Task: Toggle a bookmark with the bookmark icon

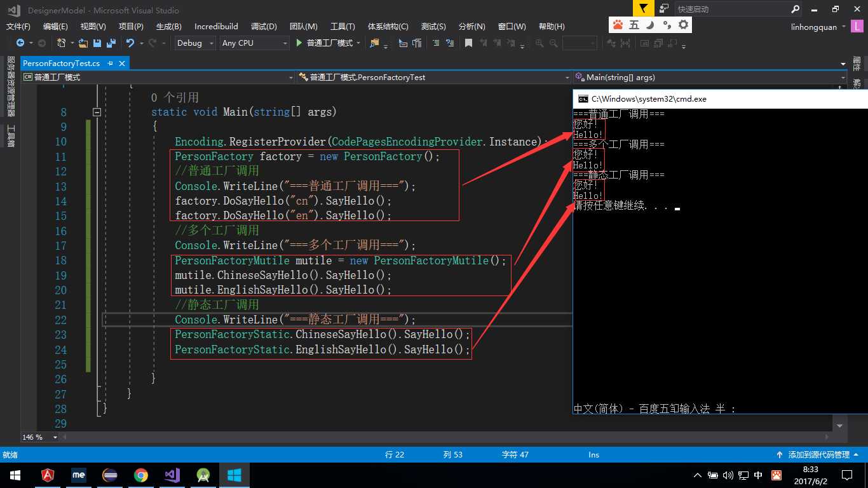Action: point(468,43)
